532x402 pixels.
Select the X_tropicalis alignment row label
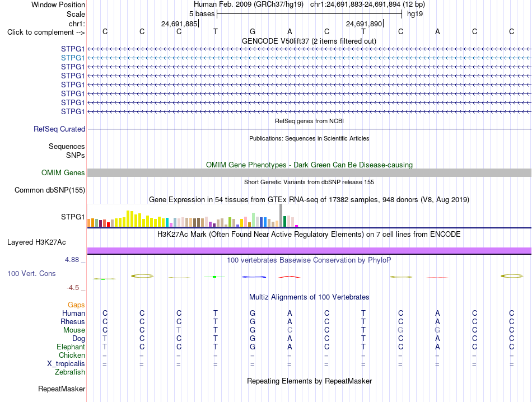[x=66, y=364]
